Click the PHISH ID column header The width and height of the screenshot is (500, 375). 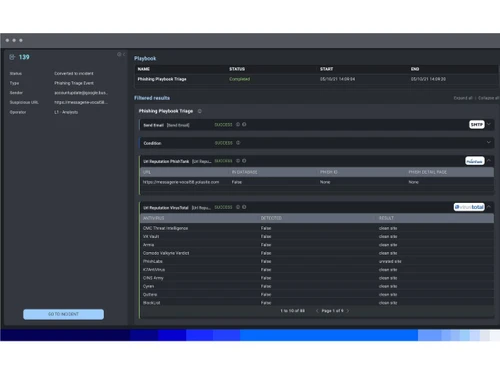[x=329, y=172]
